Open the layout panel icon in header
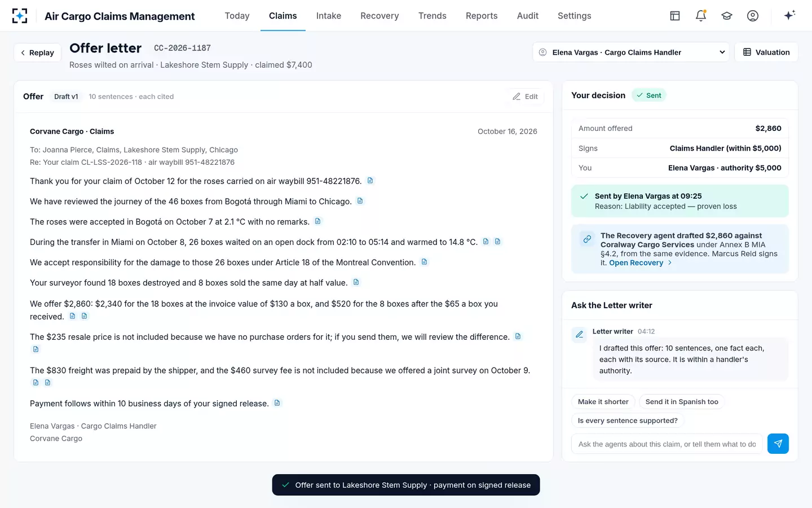The image size is (812, 508). coord(675,16)
